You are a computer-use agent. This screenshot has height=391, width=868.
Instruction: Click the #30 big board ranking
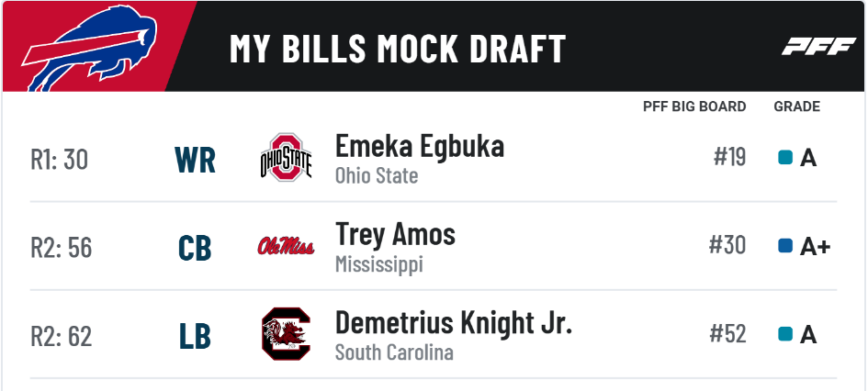click(x=727, y=245)
